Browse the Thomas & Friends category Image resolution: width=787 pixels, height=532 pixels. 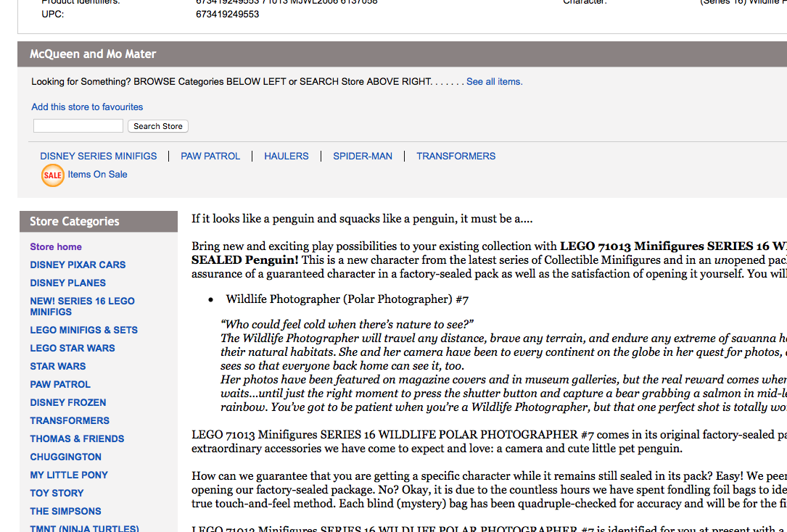[77, 439]
